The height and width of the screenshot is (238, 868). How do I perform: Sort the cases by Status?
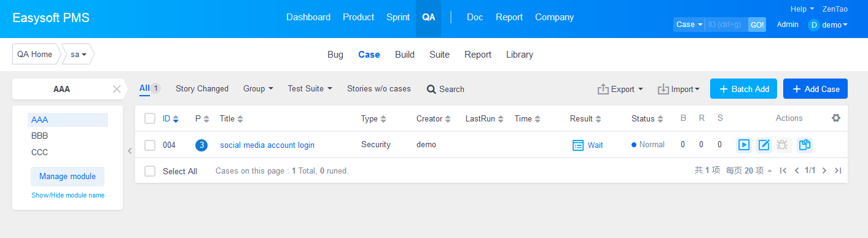647,118
